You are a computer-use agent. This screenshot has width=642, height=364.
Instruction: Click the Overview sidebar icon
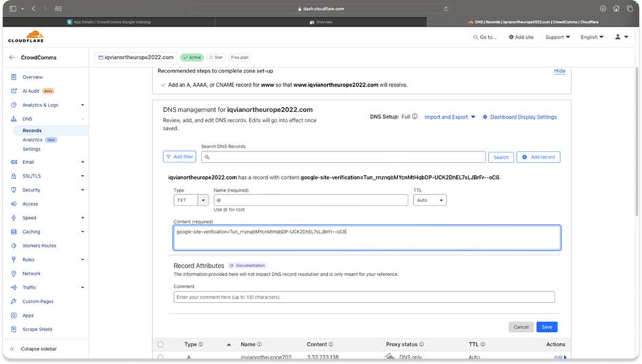(14, 77)
